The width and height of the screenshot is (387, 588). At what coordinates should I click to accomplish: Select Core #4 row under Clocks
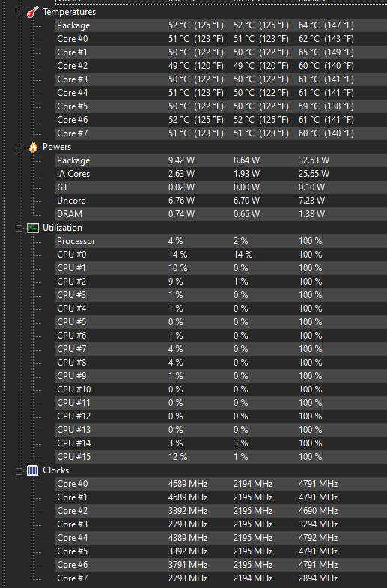click(221, 538)
